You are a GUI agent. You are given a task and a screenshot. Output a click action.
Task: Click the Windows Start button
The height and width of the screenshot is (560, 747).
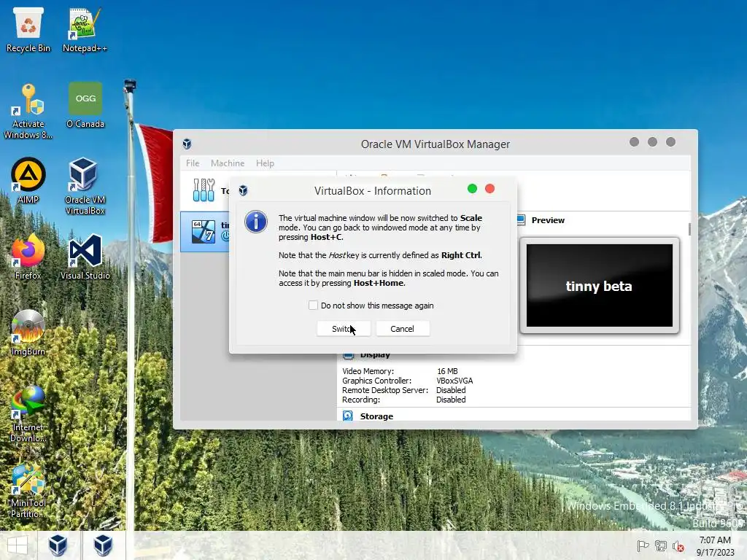18,545
